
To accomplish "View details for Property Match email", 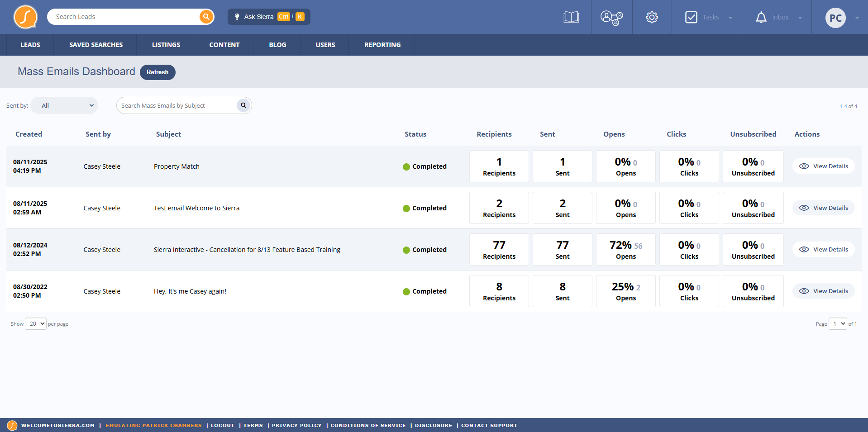I will 823,166.
